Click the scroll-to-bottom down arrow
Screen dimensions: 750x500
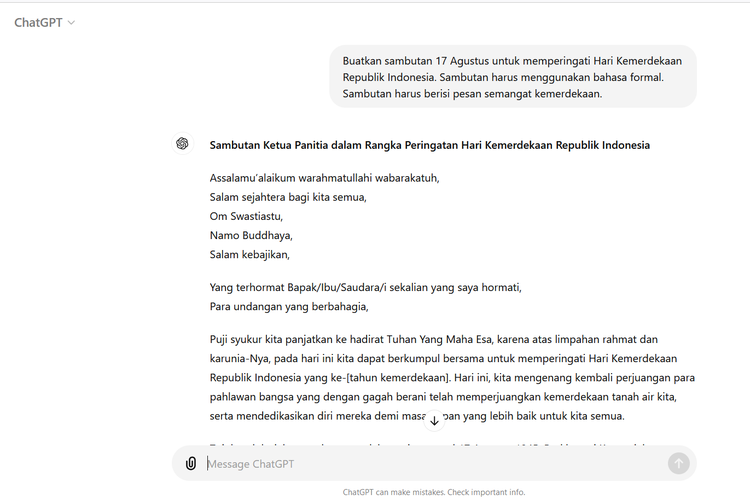click(x=434, y=421)
